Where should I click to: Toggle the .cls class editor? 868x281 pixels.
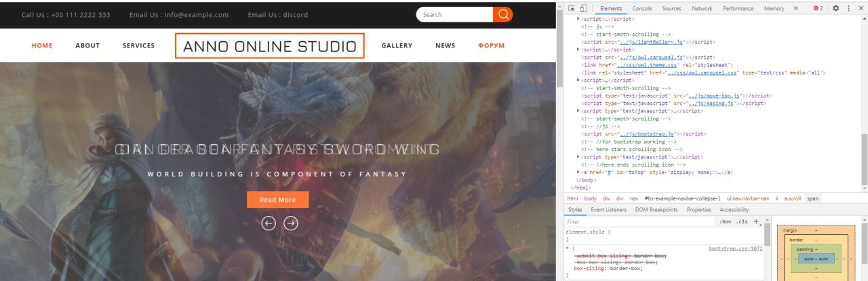coord(742,221)
